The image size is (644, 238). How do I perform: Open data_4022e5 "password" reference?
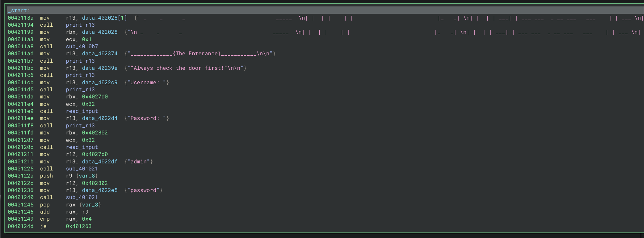coord(100,190)
